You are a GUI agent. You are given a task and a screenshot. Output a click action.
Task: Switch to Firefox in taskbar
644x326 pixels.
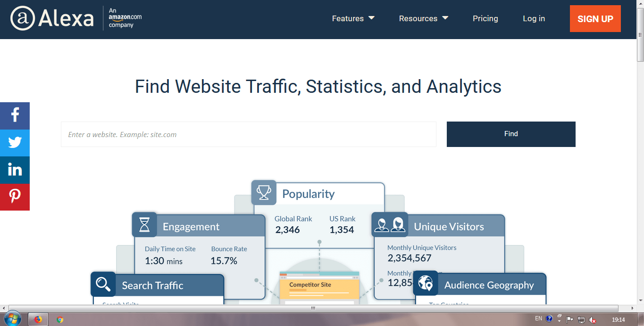point(38,319)
